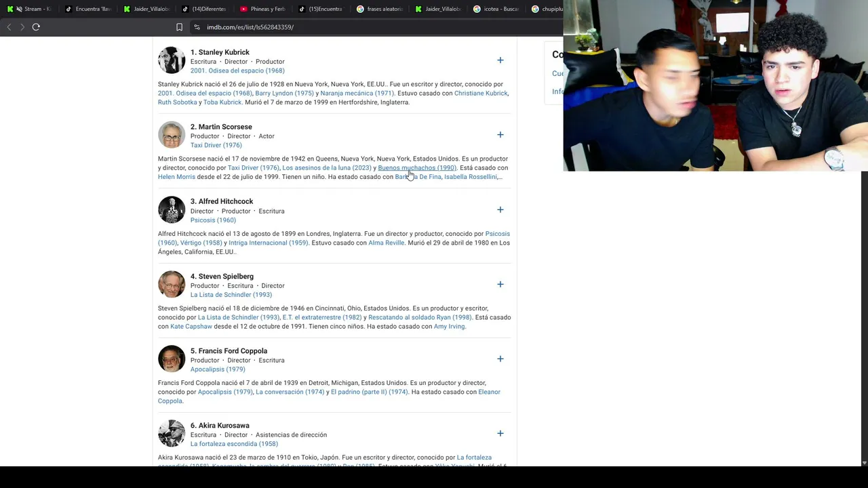868x488 pixels.
Task: Add Stanley Kubrick with the plus icon
Action: click(x=500, y=60)
